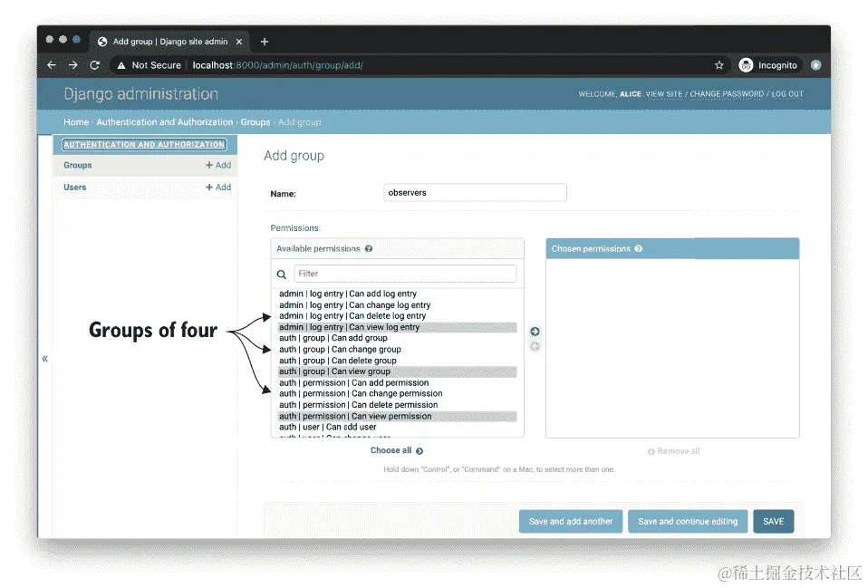Open the Incognito profile indicator
Image resolution: width=868 pixels, height=588 pixels.
pos(769,65)
